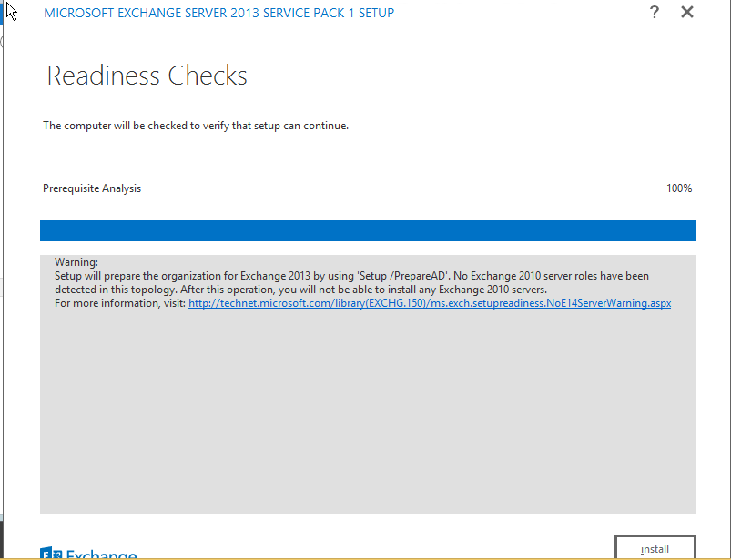Click the Exchange wordmark beside the logo
Image resolution: width=731 pixels, height=560 pixels.
(100, 555)
